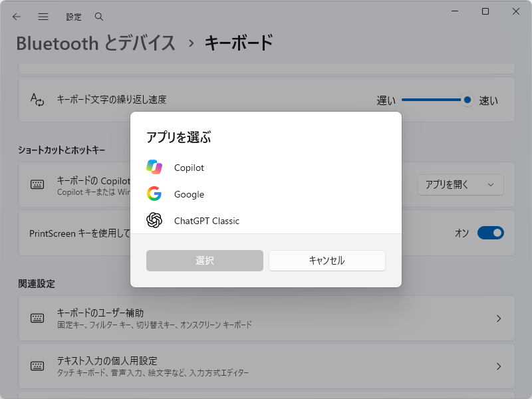Click the 関連設定 heading
532x399 pixels.
coord(37,284)
